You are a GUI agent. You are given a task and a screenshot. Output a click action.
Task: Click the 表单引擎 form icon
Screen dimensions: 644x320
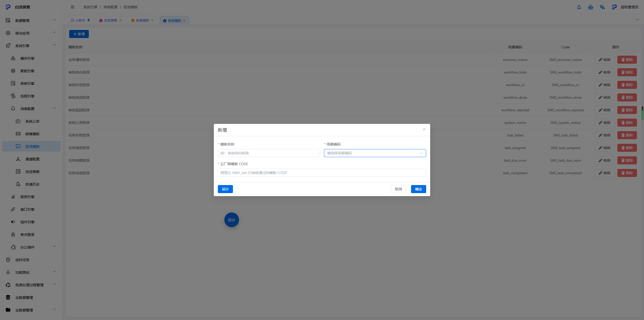click(13, 83)
